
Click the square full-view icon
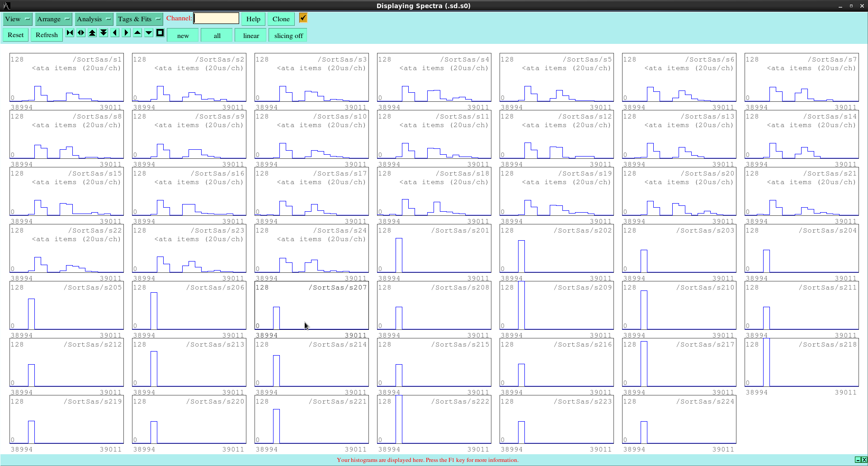coord(160,33)
